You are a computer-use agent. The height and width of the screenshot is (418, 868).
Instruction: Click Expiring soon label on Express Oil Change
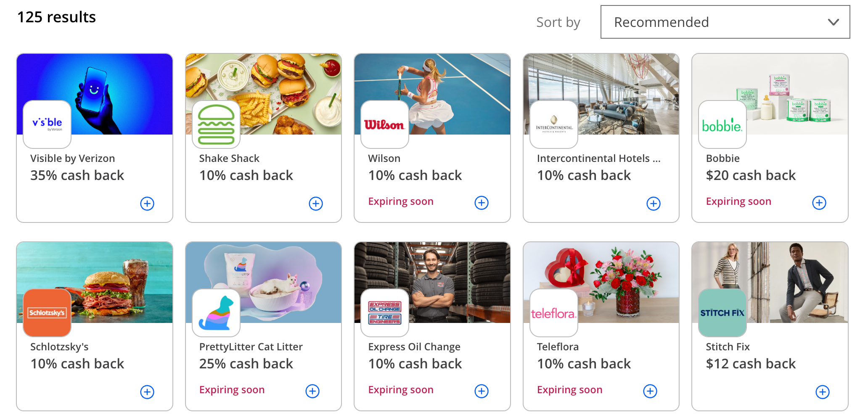(401, 390)
